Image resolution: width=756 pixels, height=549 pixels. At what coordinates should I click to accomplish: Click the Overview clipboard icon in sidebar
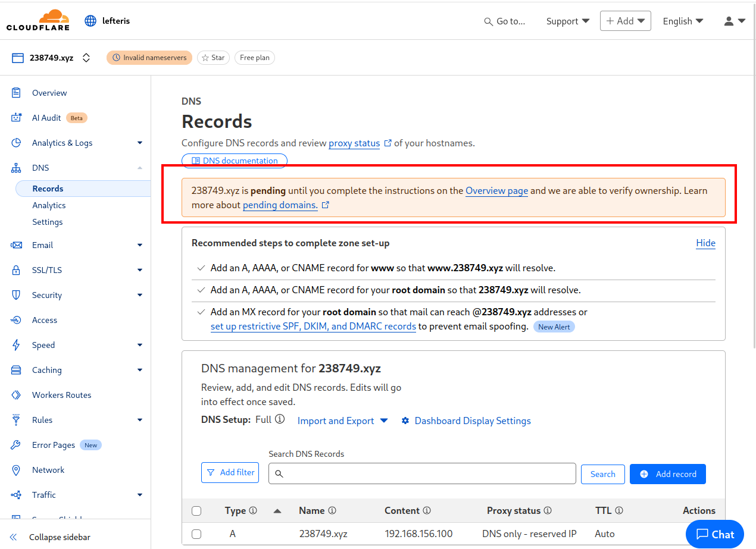pos(17,93)
